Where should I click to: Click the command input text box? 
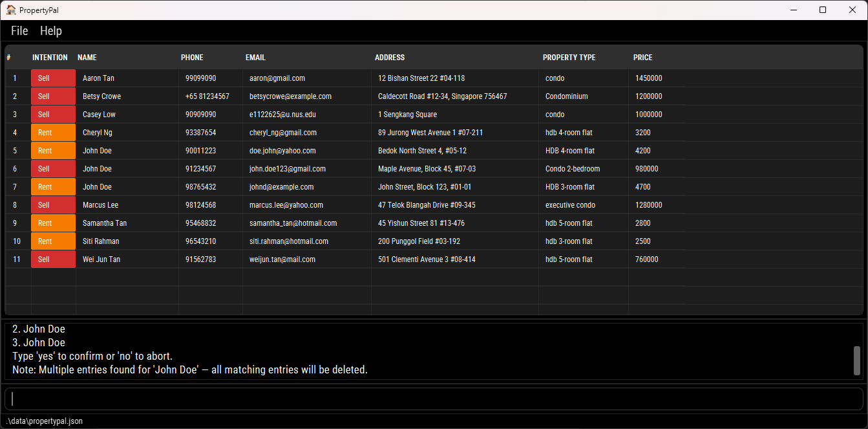(x=434, y=399)
